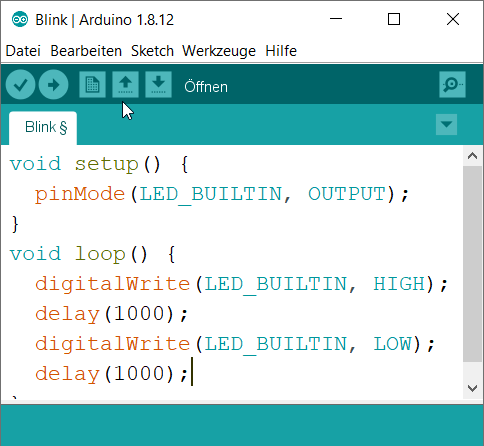Click the Upload arrow button
484x446 pixels.
(53, 85)
